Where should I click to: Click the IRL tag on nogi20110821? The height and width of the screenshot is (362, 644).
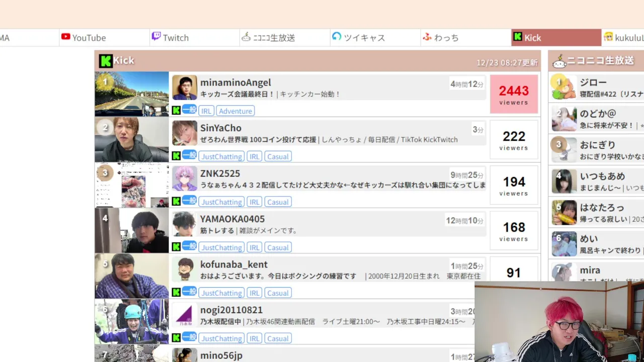255,338
